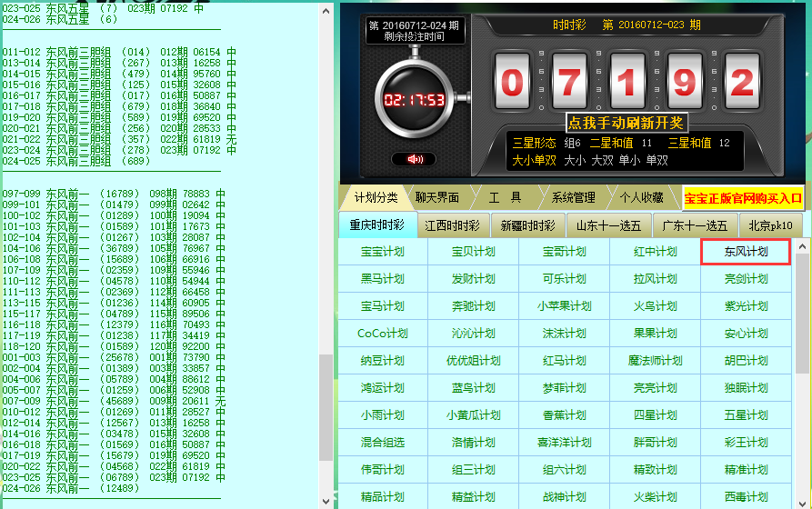
Task: Select the 北京pk10 lottery tab
Action: 770,225
